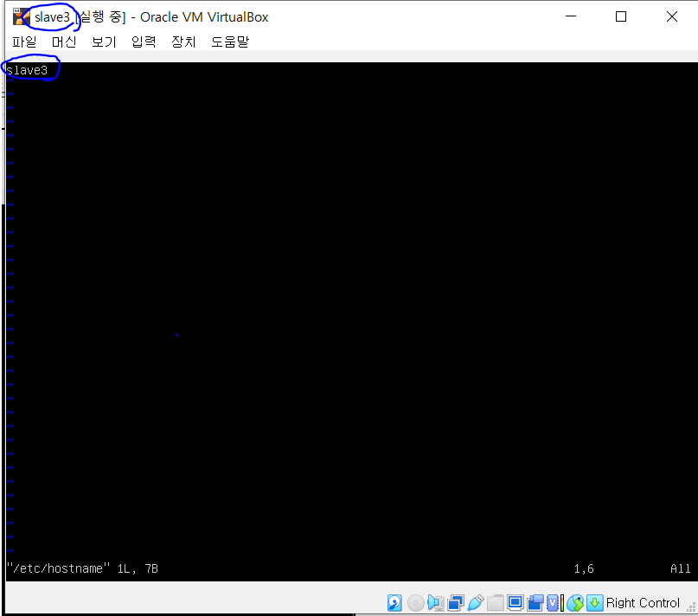698x616 pixels.
Task: Click the mouse integration status icon
Action: coord(575,603)
